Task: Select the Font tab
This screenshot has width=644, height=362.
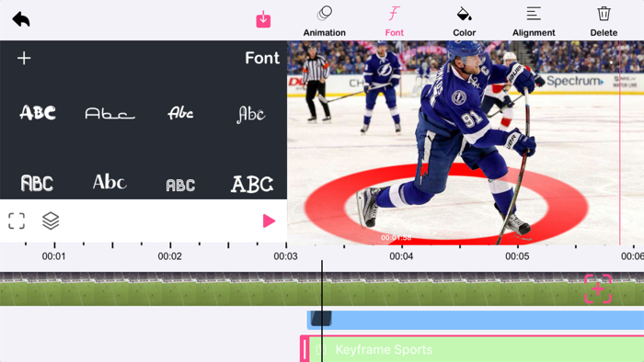Action: coord(394,21)
